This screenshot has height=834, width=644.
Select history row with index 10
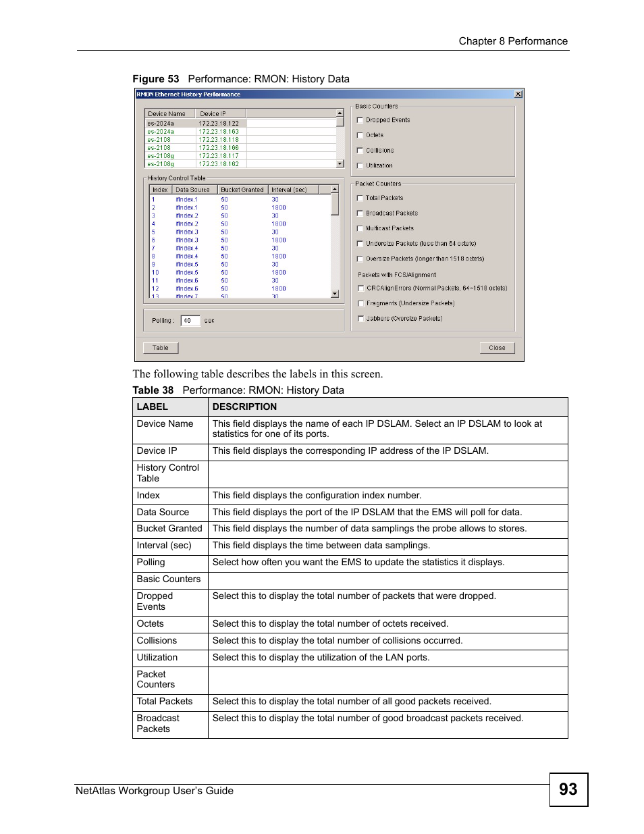click(240, 273)
